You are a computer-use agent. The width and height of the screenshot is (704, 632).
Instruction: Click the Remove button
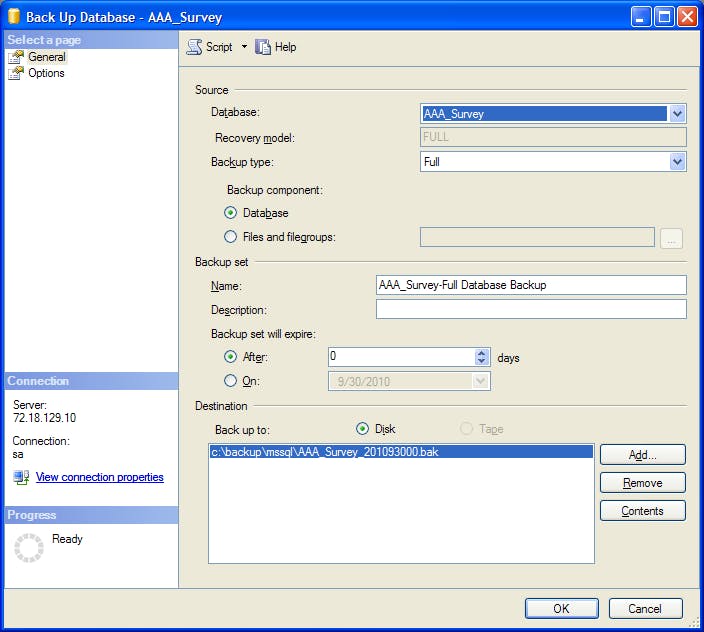[x=642, y=483]
